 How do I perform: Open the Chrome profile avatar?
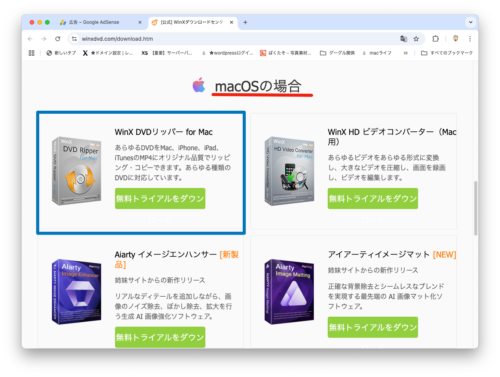[x=456, y=39]
